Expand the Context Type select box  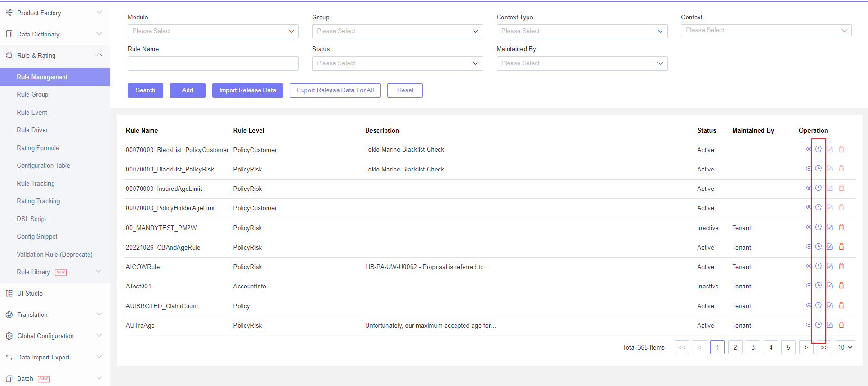(x=582, y=31)
